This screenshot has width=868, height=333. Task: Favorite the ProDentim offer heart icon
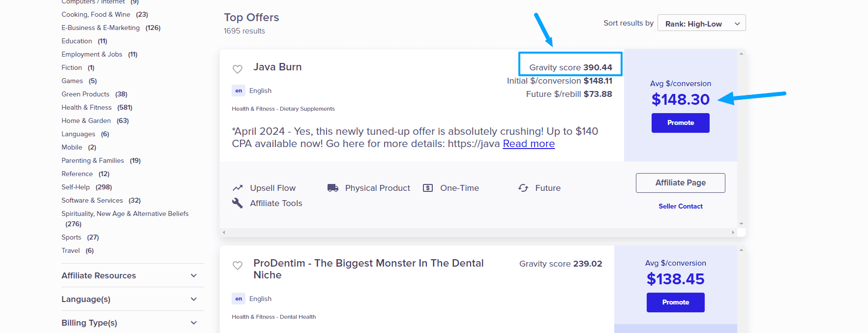coord(238,265)
